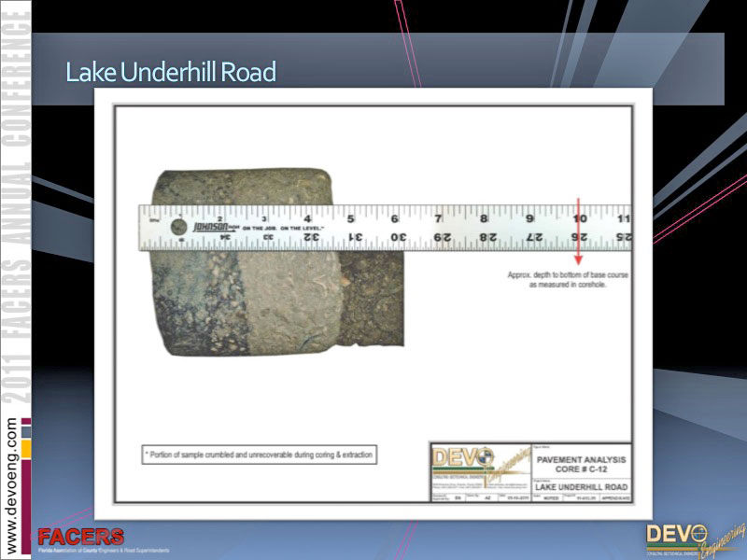
Task: Select the 'Lake Underhill Road' slide title
Action: tap(171, 72)
